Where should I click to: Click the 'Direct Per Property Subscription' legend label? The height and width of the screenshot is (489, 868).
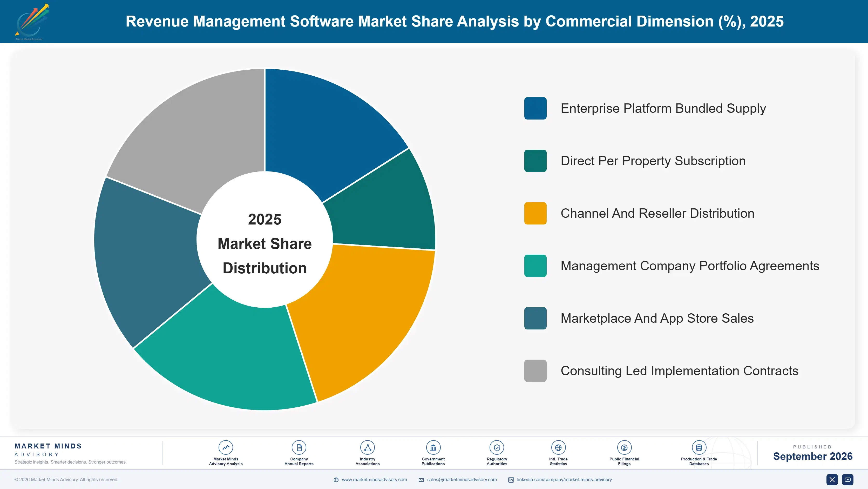[653, 161]
